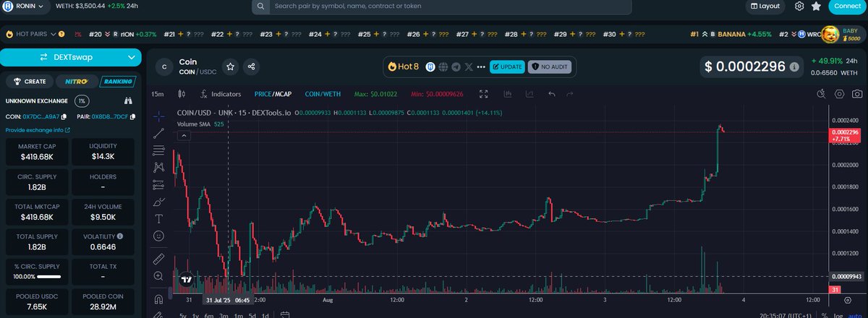Expand the DEXTswap panel chevron
Viewport: 868px width, 318px height.
[x=132, y=57]
